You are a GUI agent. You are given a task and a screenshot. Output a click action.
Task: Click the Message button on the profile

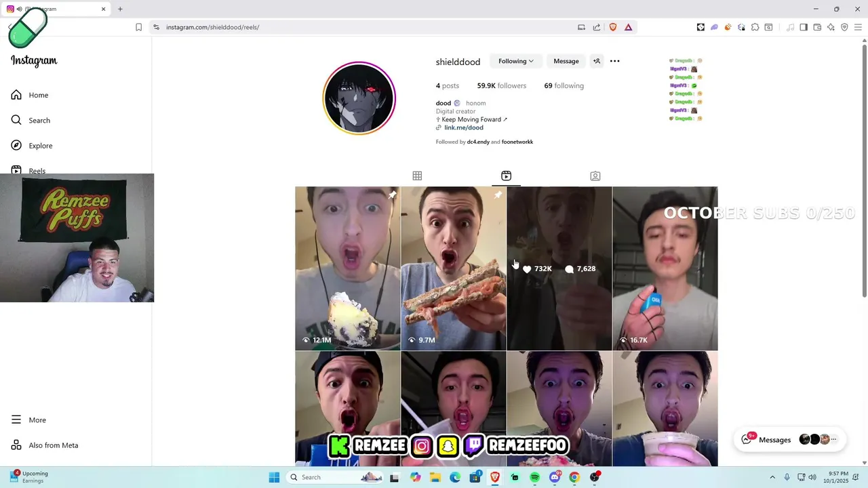[x=566, y=61]
